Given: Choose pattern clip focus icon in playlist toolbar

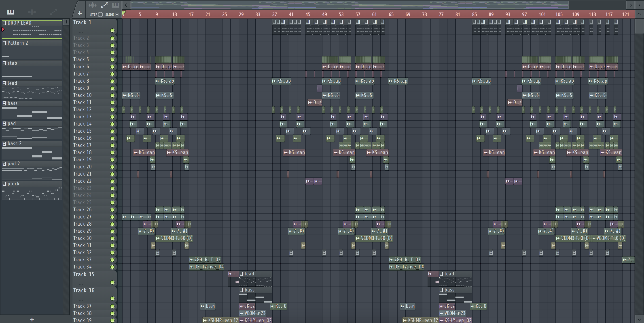Looking at the screenshot, I should [116, 5].
